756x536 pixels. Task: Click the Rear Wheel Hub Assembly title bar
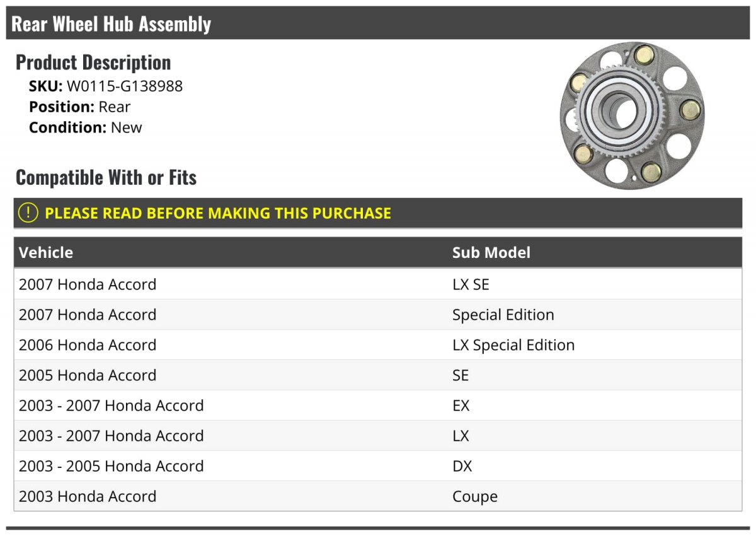tap(378, 23)
